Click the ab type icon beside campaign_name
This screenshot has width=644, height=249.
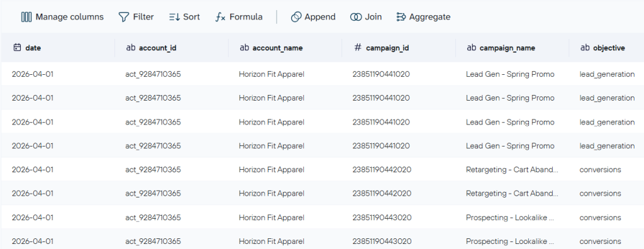472,48
